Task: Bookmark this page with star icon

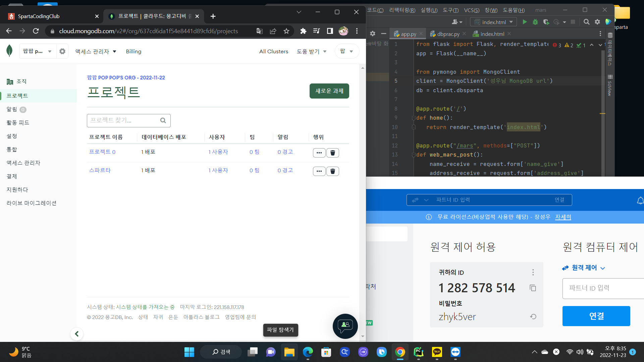Action: point(286,31)
